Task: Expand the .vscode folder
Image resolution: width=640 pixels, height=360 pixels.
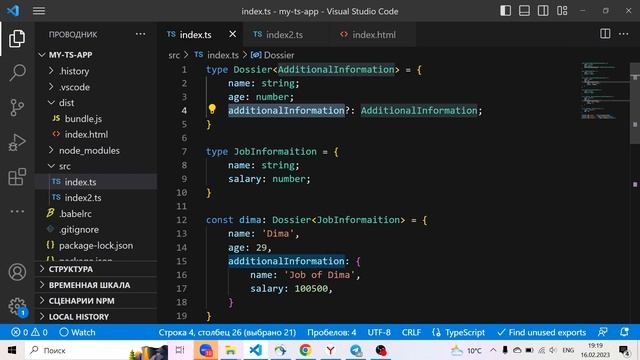Action: click(x=96, y=87)
